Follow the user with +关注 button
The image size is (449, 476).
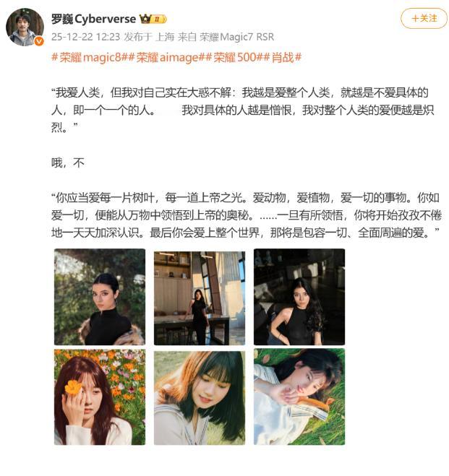(424, 18)
